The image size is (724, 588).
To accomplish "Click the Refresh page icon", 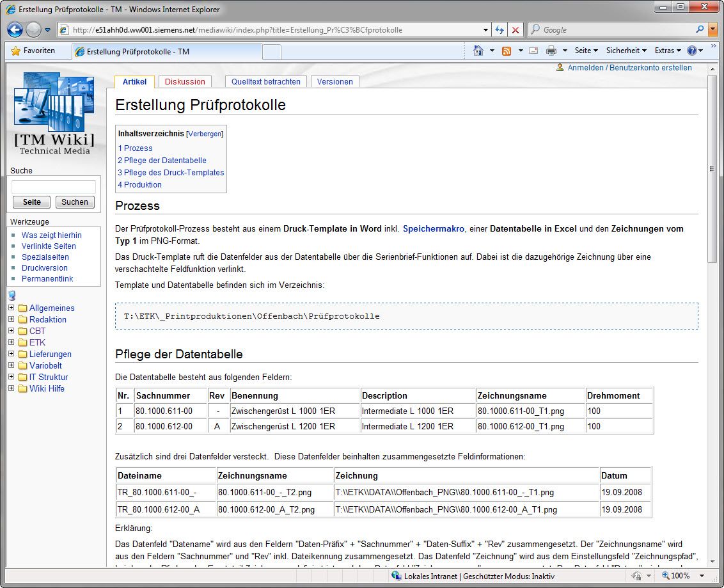I will [500, 29].
